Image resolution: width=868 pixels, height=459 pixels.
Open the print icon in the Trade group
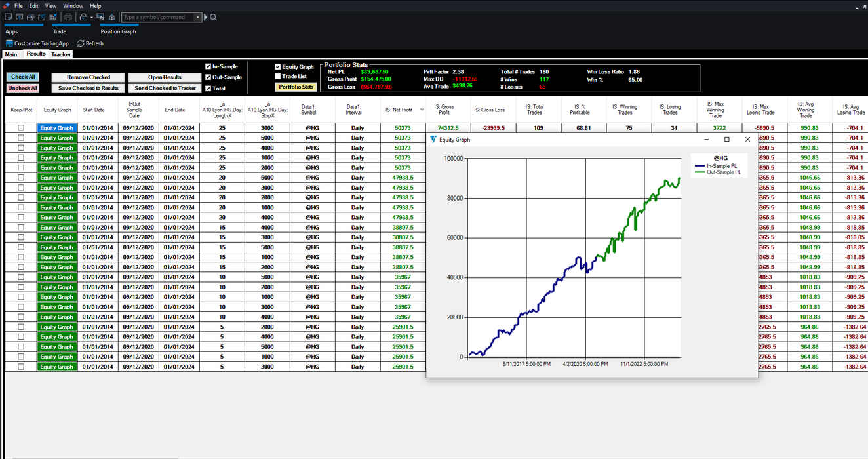tap(68, 17)
